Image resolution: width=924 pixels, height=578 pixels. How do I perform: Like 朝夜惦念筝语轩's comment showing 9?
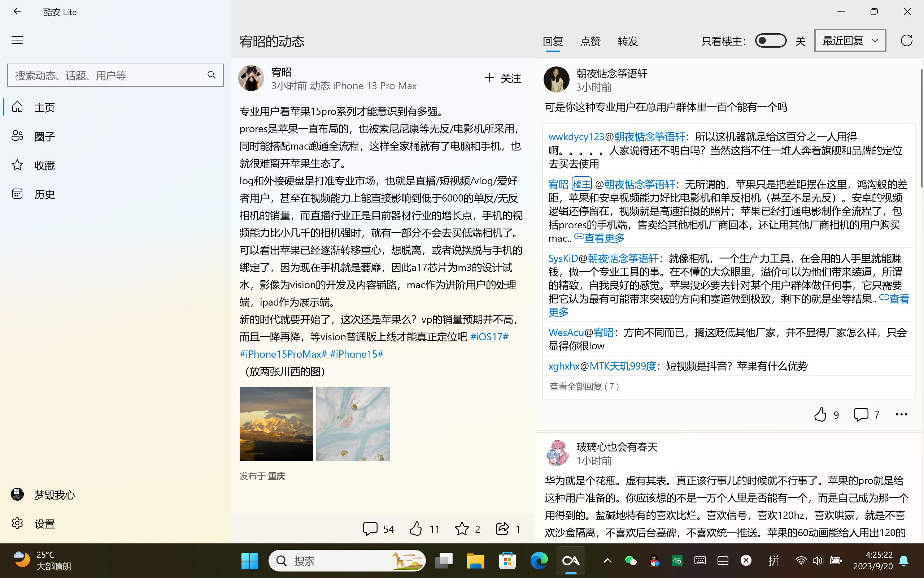826,414
